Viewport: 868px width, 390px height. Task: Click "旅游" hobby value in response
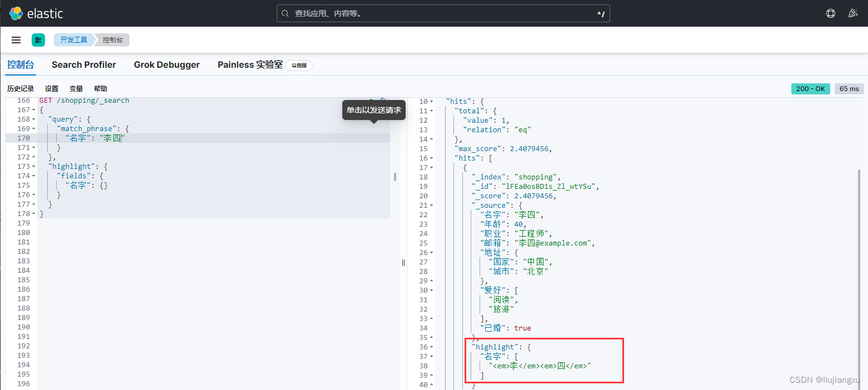(501, 309)
